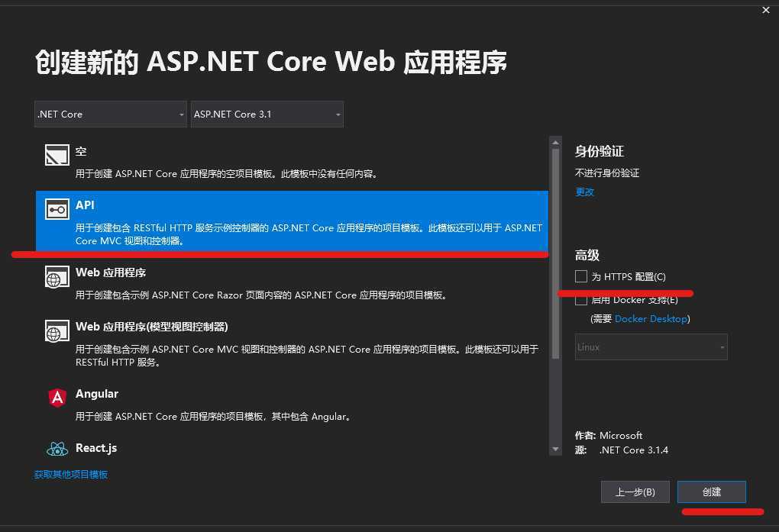Click the 不进行身份验证 text
Image resolution: width=779 pixels, height=532 pixels.
click(606, 172)
